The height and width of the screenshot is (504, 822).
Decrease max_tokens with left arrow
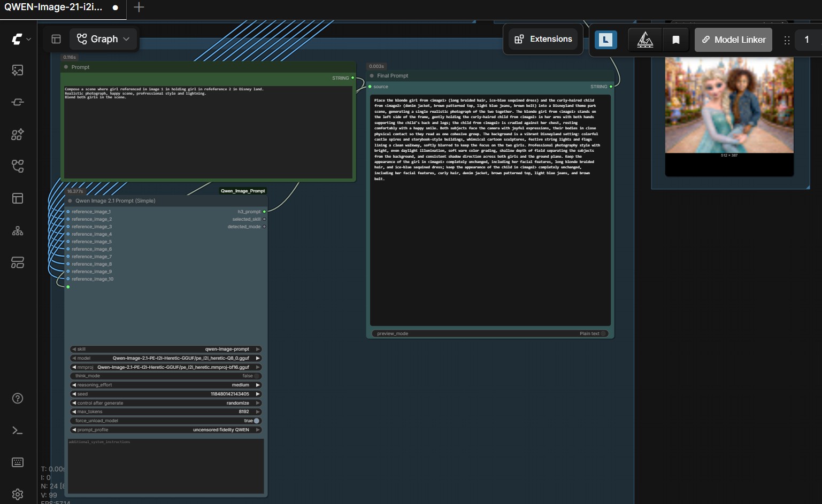[74, 412]
